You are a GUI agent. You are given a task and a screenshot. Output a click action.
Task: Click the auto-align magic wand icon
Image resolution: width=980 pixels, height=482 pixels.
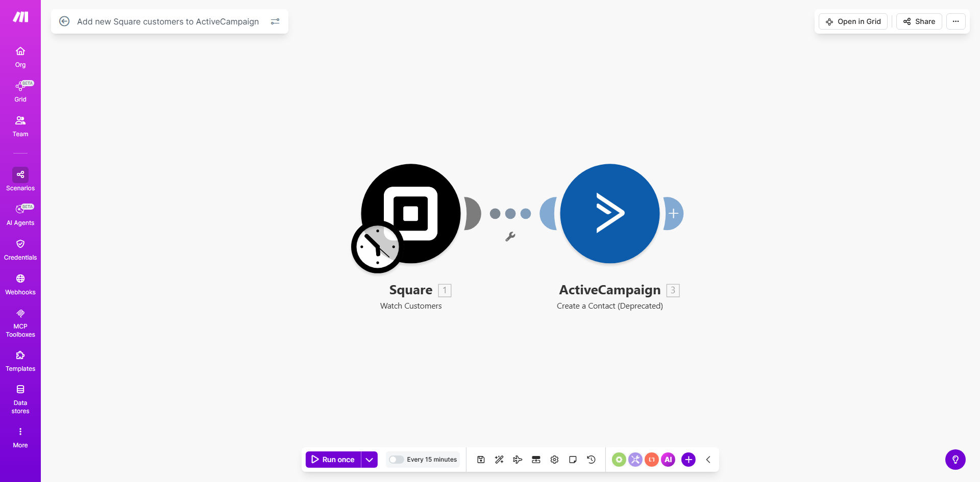[x=499, y=460]
